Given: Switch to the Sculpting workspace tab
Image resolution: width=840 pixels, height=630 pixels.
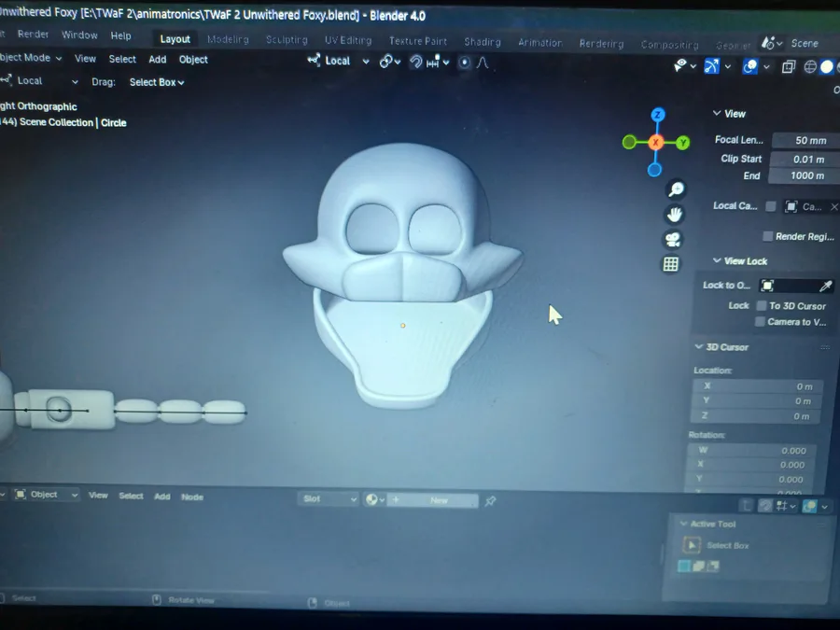Looking at the screenshot, I should point(287,40).
